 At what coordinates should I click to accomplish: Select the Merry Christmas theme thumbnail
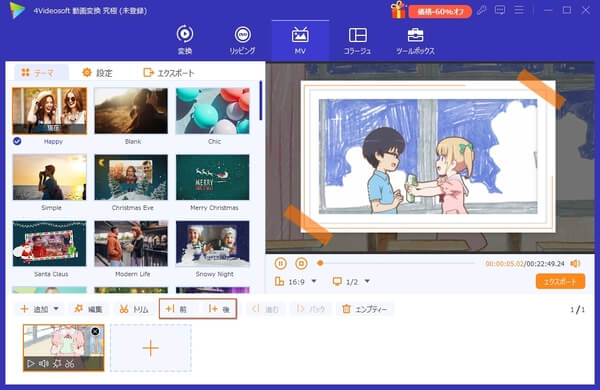click(213, 177)
